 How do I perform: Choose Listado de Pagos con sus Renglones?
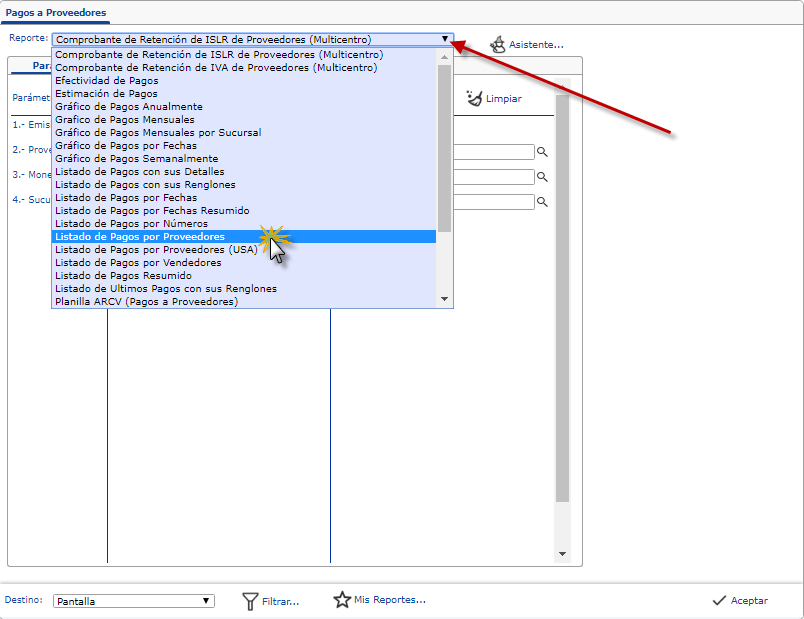coord(245,185)
